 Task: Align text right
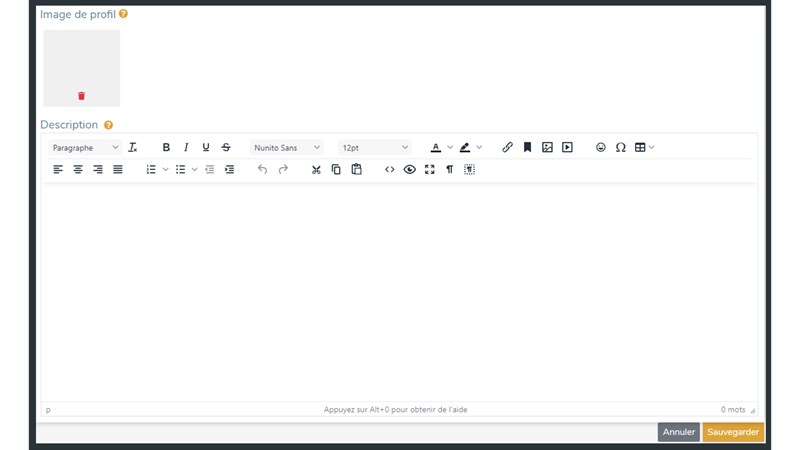(97, 169)
